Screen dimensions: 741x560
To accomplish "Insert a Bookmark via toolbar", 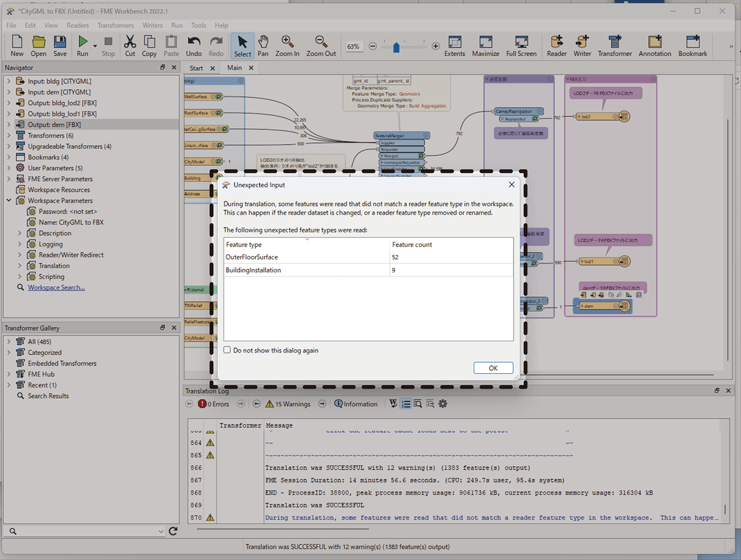I will (692, 46).
